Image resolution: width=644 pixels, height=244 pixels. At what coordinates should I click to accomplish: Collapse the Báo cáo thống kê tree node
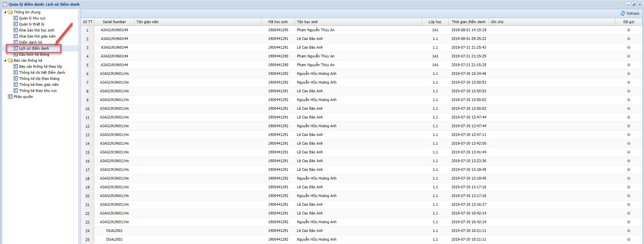5,60
